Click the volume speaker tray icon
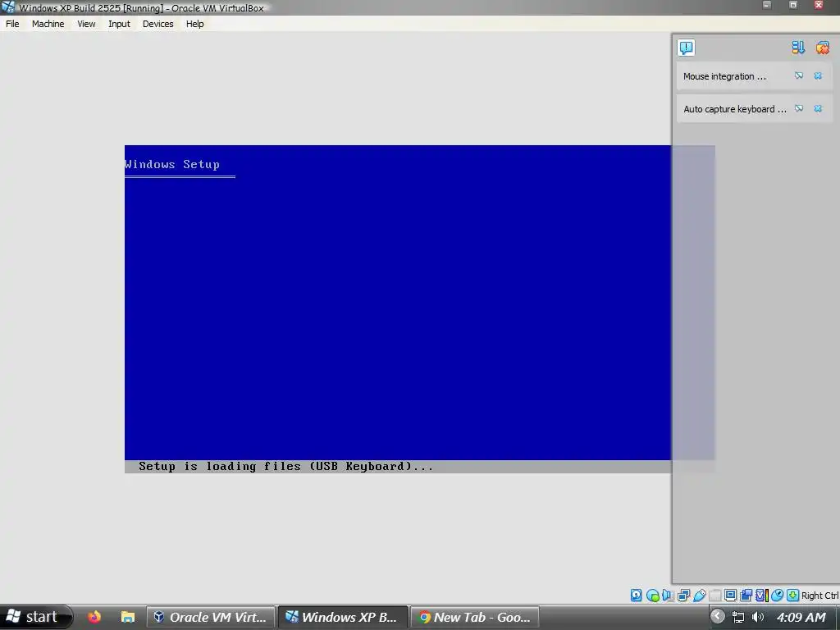The image size is (840, 630). [x=757, y=617]
